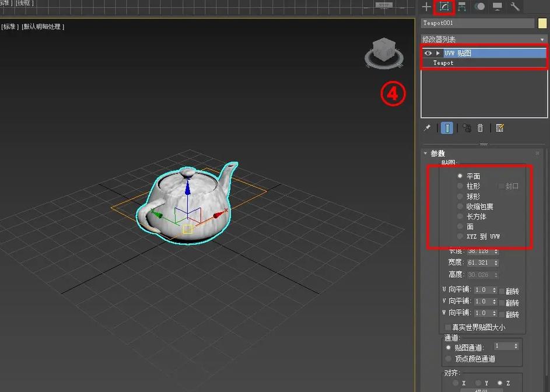The image size is (550, 392).
Task: Select the Teapot entry in the modifier stack
Action: [x=443, y=63]
